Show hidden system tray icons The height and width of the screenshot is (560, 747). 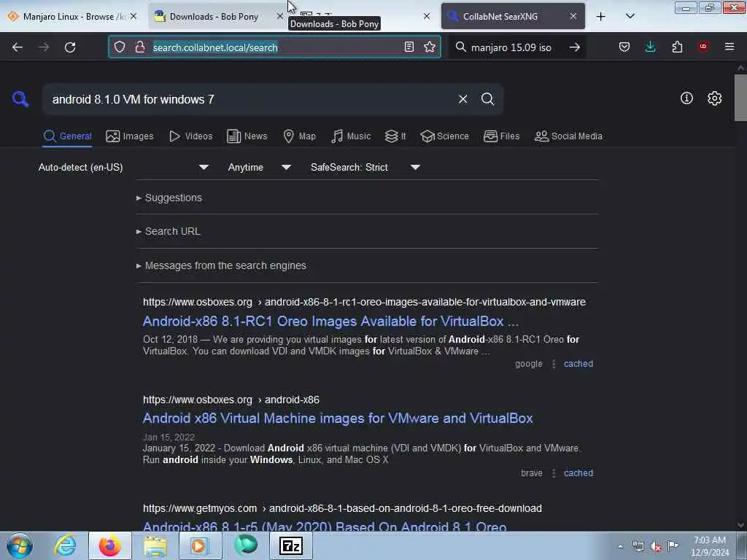pyautogui.click(x=620, y=546)
